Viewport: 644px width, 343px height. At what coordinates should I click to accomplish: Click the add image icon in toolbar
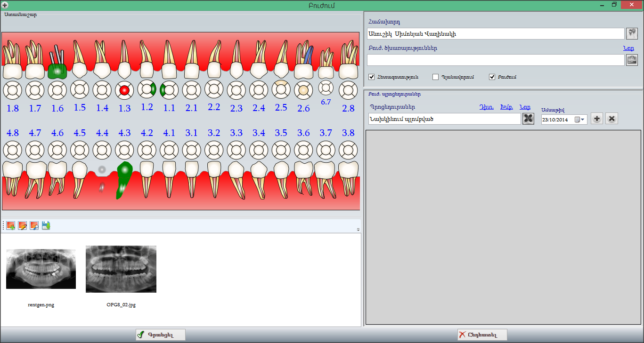10,226
